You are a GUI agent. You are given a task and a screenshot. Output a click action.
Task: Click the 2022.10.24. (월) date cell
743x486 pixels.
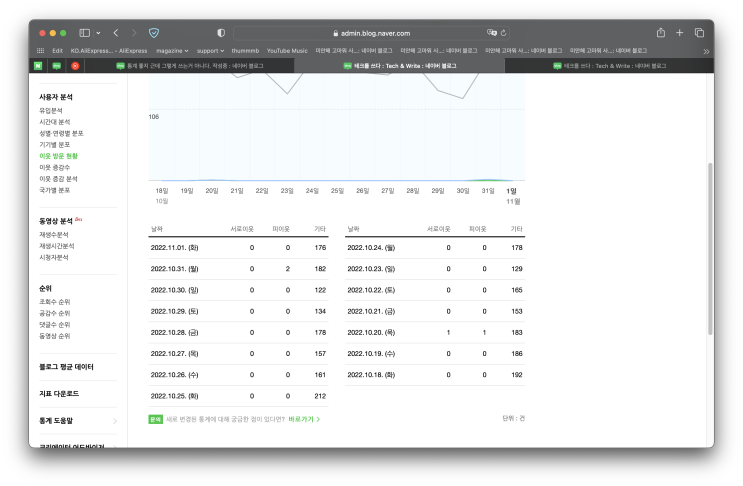pos(371,248)
